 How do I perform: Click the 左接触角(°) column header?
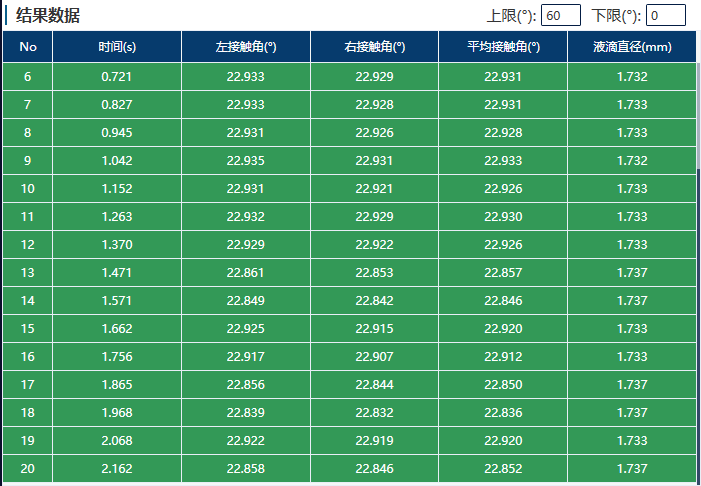[246, 47]
